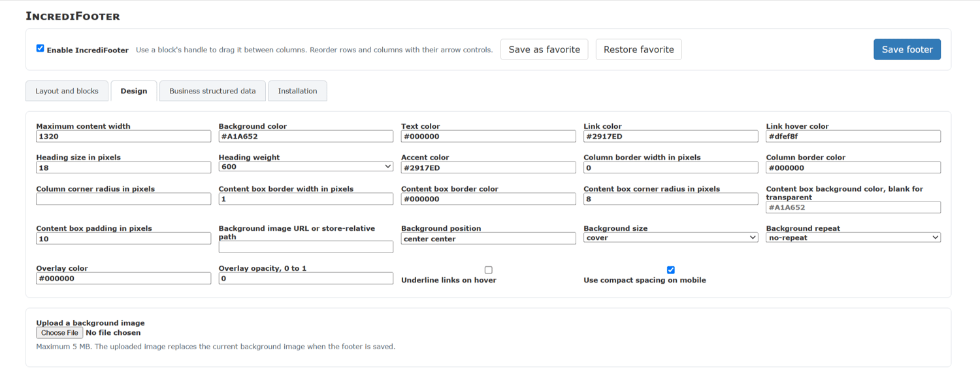Click Content box border color field
This screenshot has height=382, width=980.
[488, 199]
